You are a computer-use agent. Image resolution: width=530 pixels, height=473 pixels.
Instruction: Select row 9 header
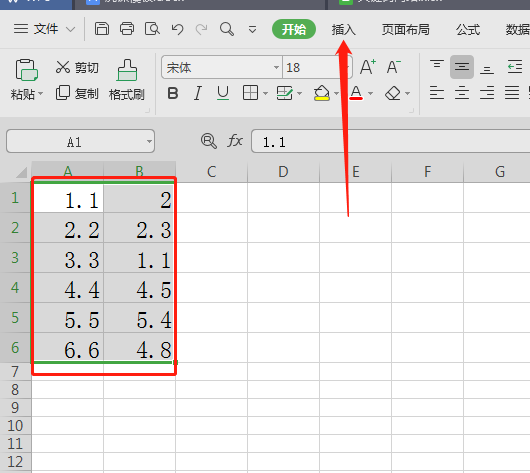coord(15,408)
